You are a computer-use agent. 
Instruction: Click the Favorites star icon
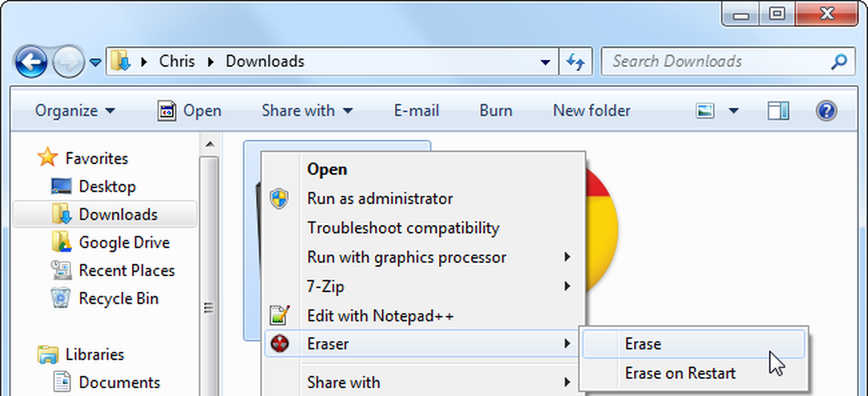(48, 157)
